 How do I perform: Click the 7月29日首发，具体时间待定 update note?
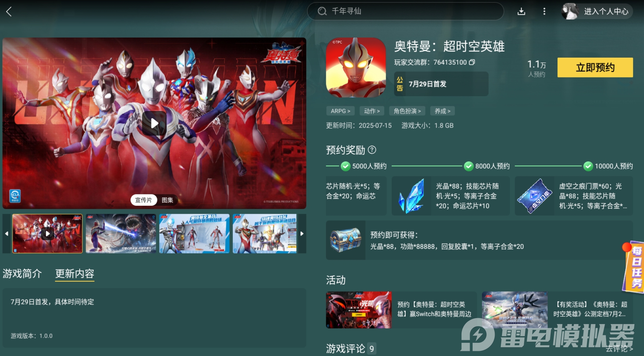click(52, 302)
